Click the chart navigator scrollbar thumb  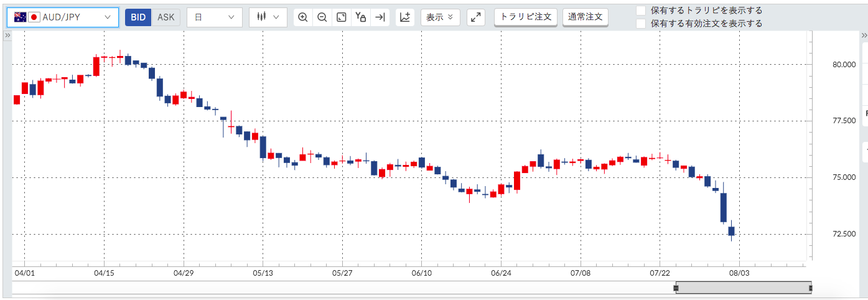tap(744, 288)
